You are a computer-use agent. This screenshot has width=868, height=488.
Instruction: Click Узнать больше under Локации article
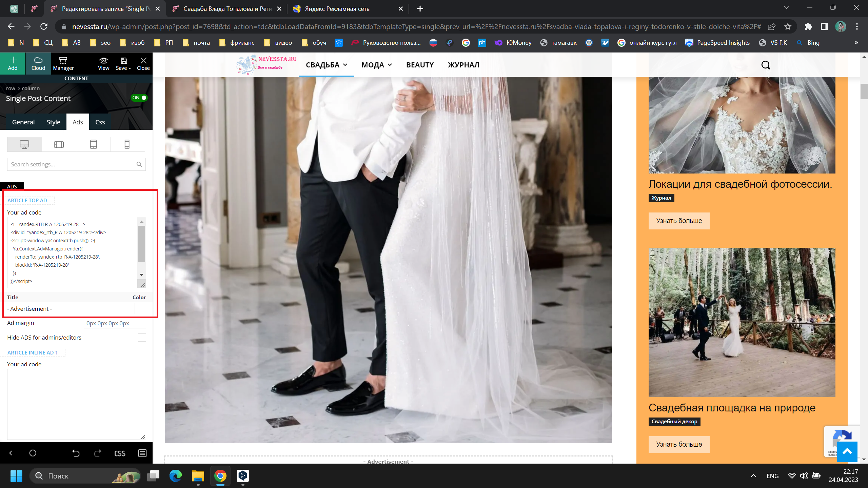(x=679, y=221)
